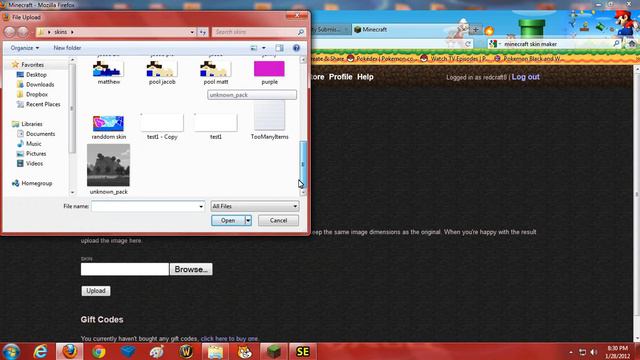Open Google Chrome from taskbar
640x360 pixels.
click(x=98, y=351)
